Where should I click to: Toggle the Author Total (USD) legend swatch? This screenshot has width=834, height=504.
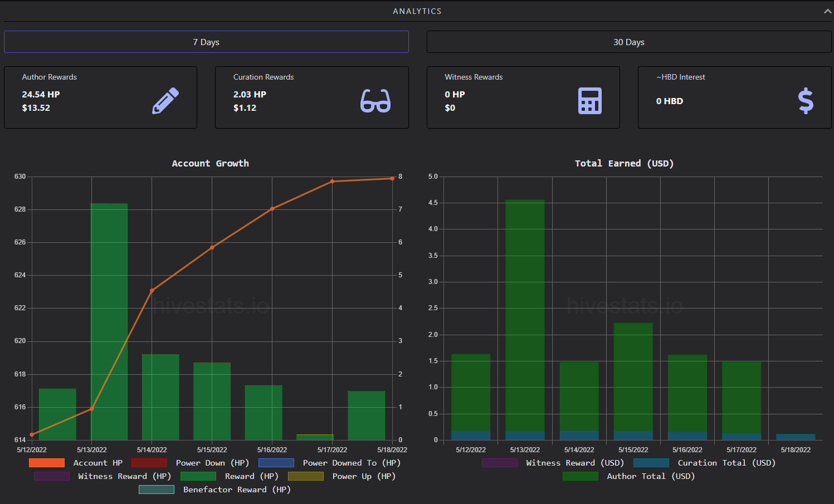(581, 476)
